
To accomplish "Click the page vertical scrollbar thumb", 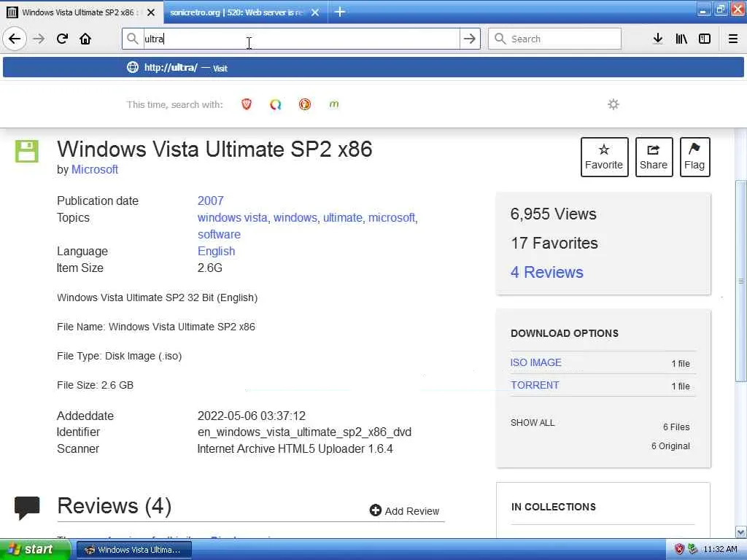I will 741,281.
